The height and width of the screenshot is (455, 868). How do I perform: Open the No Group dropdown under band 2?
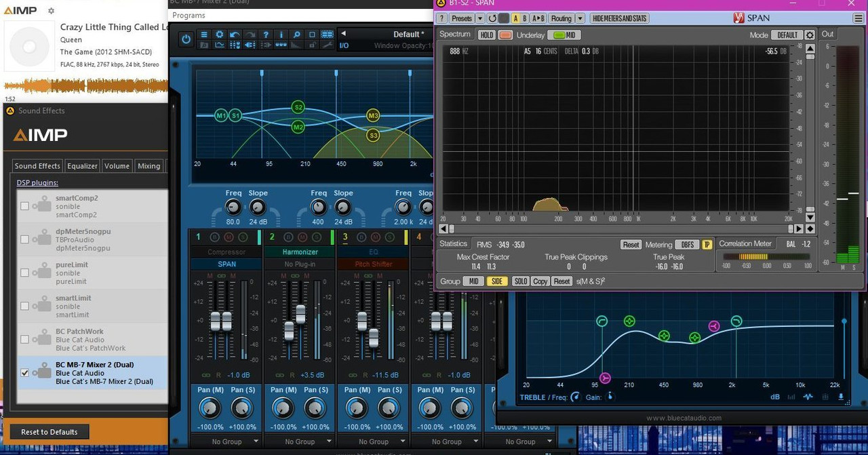coord(300,441)
